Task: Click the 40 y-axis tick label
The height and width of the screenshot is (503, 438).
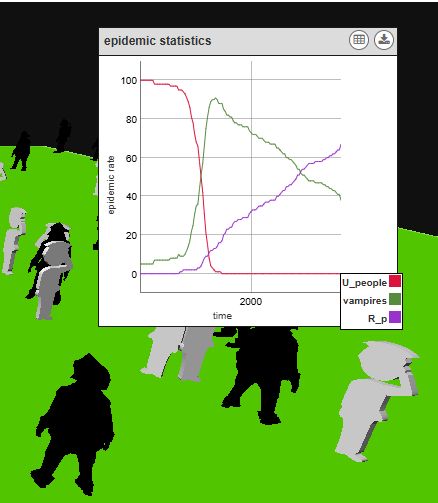Action: pyautogui.click(x=131, y=197)
